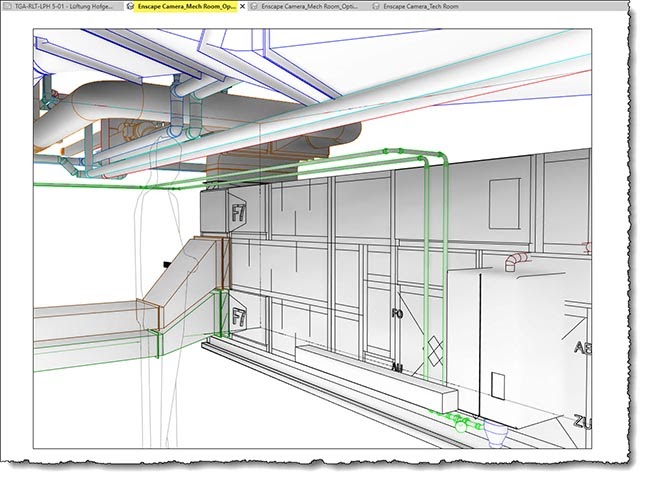Select the ZU label at the unit's bottom right

click(582, 422)
